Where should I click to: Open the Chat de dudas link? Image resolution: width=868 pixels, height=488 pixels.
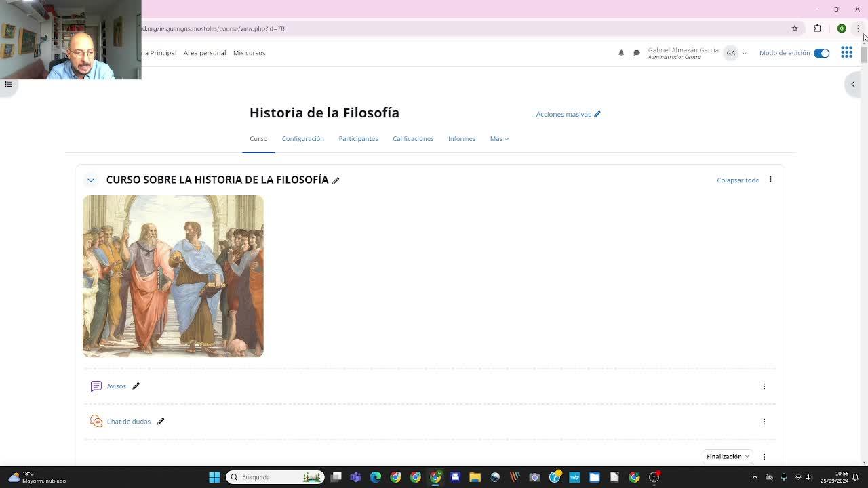129,422
